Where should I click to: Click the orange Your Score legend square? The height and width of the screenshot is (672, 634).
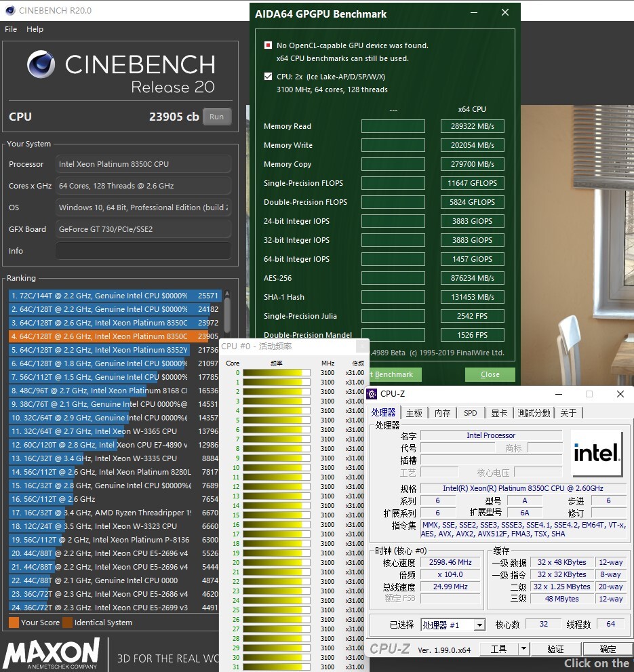tap(14, 622)
